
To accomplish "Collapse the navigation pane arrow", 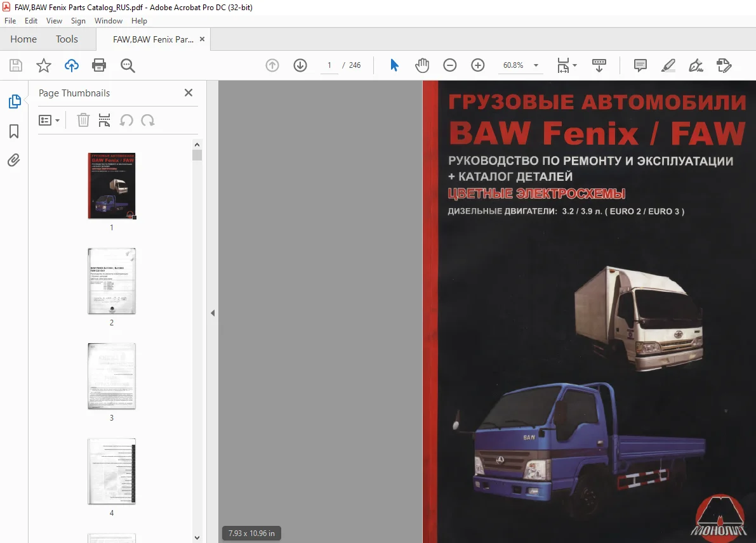I will tap(213, 313).
